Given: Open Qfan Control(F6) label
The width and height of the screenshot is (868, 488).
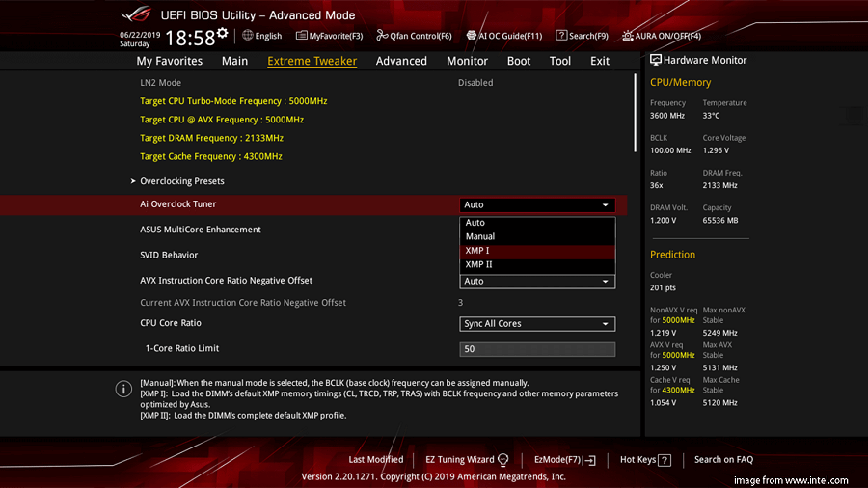Looking at the screenshot, I should (420, 36).
